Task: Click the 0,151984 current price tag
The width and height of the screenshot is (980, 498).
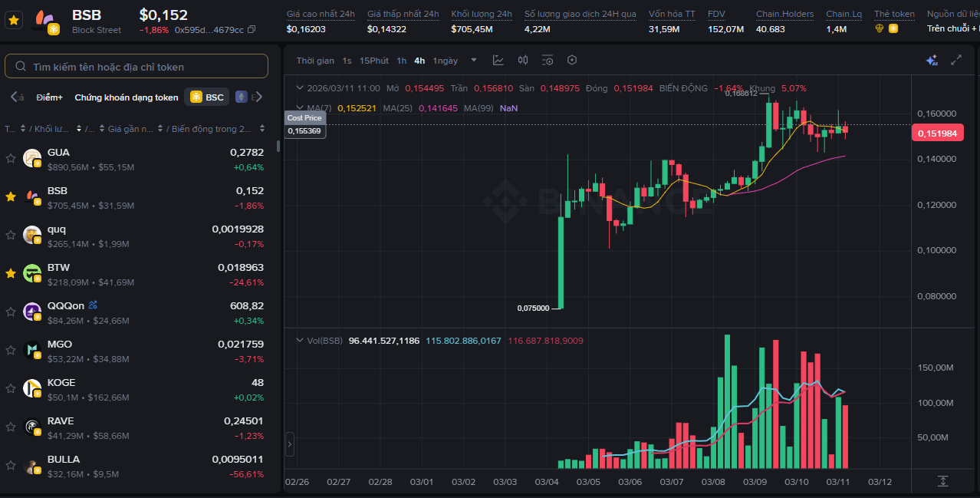Action: 936,134
